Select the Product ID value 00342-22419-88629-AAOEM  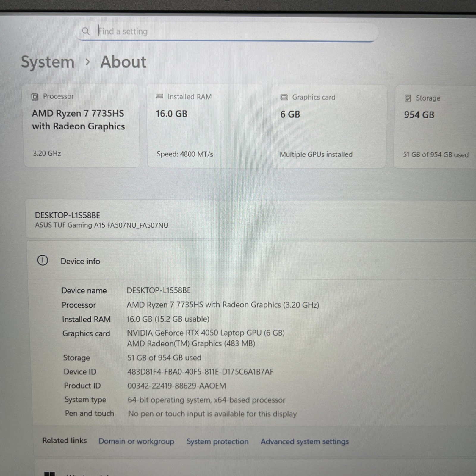[177, 386]
